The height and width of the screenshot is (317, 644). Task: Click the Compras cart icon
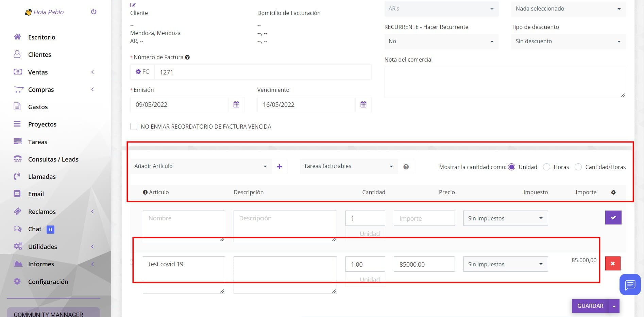tap(18, 89)
